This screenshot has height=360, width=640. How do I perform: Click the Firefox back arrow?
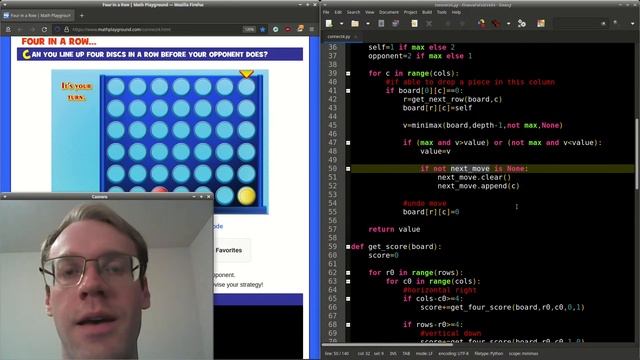tap(20, 29)
